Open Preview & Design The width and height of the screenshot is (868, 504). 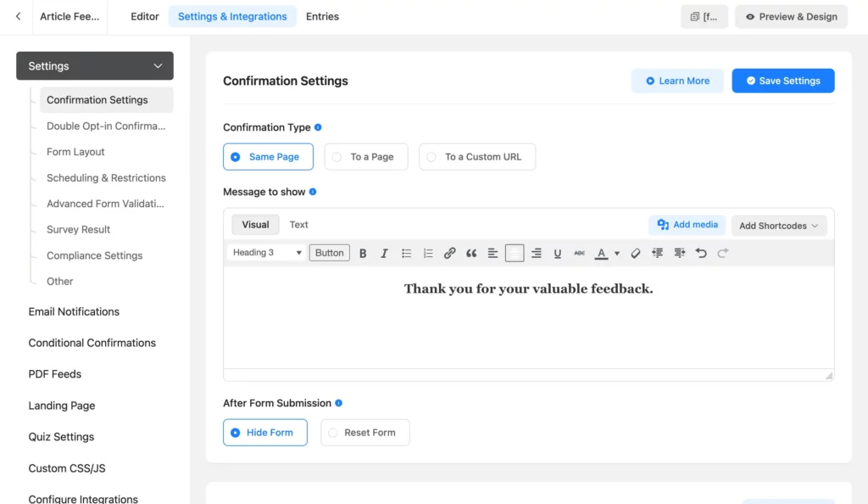(x=791, y=17)
